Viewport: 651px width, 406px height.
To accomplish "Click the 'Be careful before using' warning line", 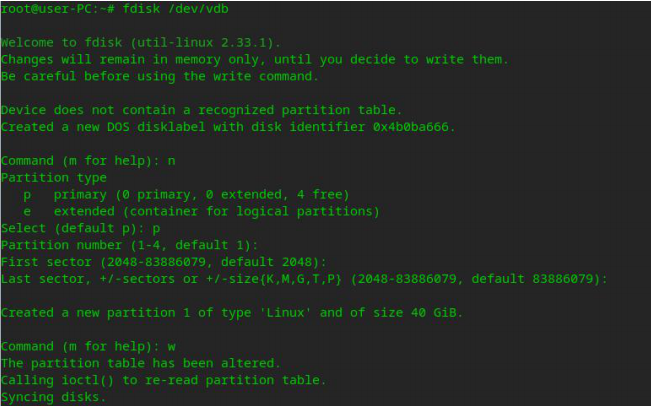I will coord(160,76).
